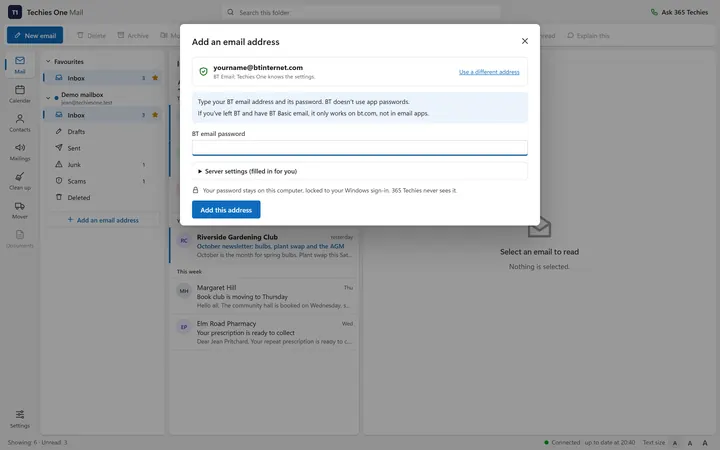720x450 pixels.
Task: Click Add an email address in sidebar
Action: coord(103,220)
